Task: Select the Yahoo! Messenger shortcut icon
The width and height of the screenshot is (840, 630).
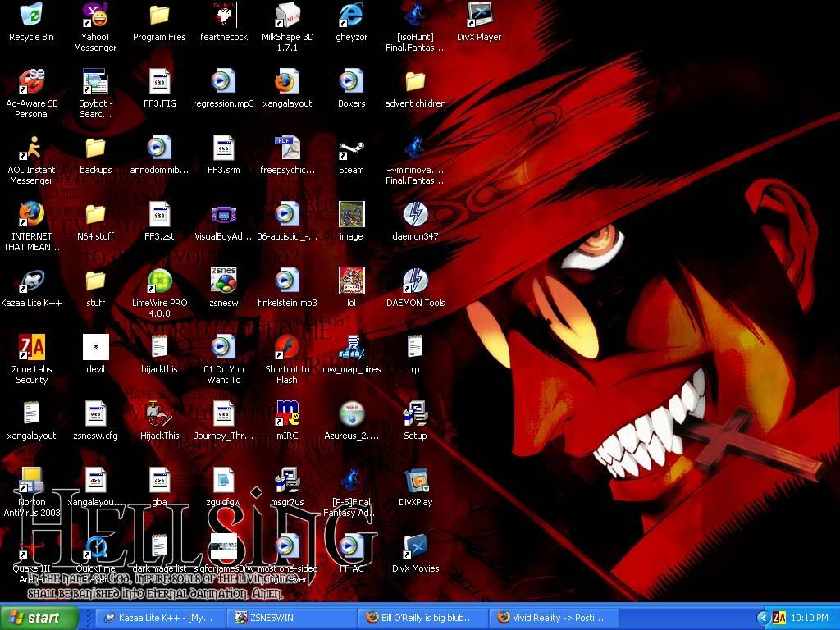Action: [x=95, y=16]
